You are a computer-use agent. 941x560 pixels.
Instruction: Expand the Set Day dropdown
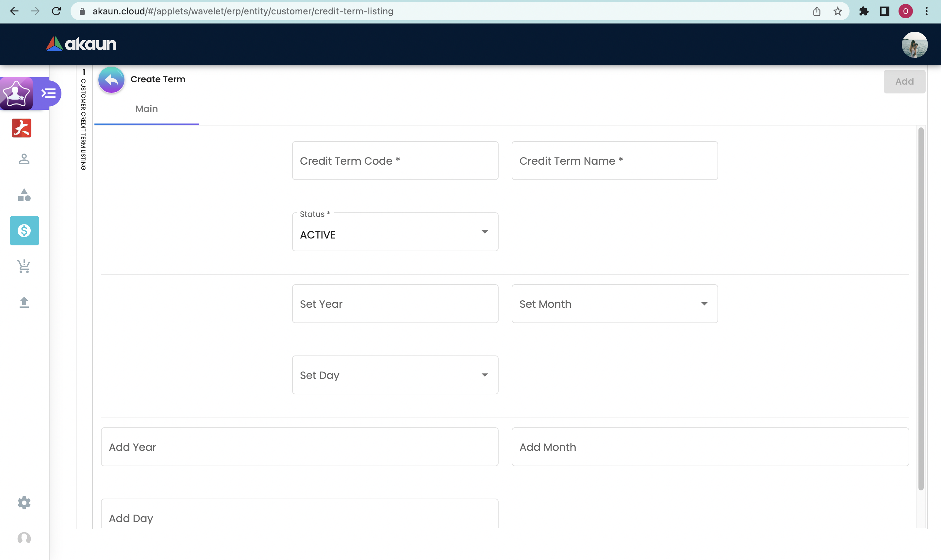[x=395, y=375]
